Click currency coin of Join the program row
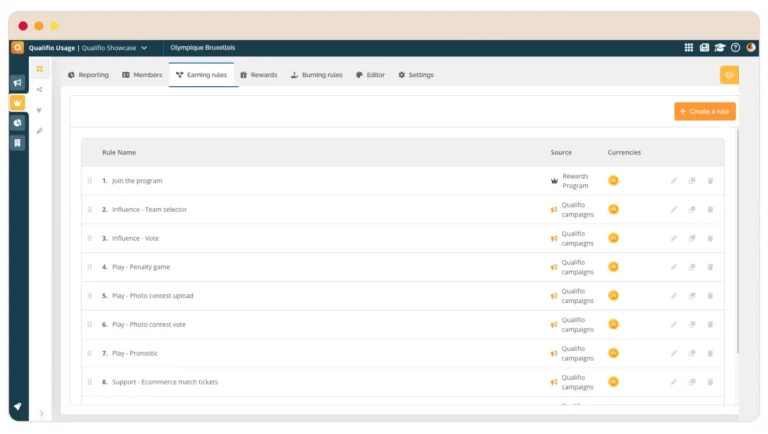This screenshot has width=768, height=434. 613,181
